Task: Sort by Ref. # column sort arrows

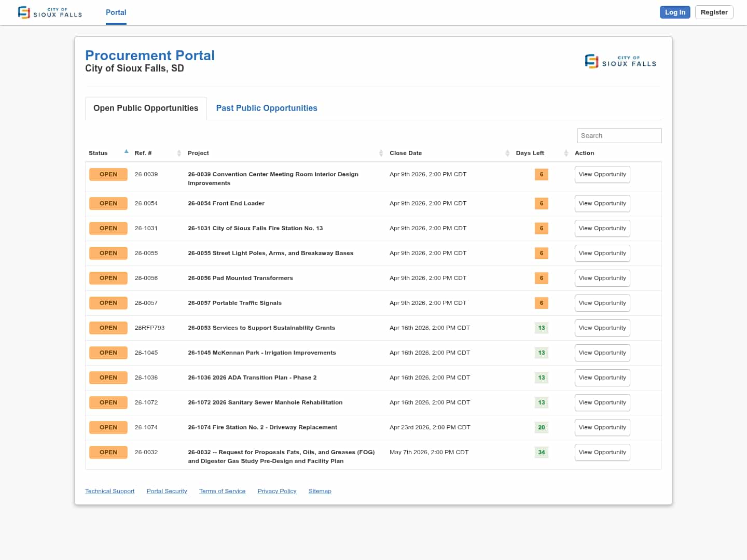Action: pos(179,153)
